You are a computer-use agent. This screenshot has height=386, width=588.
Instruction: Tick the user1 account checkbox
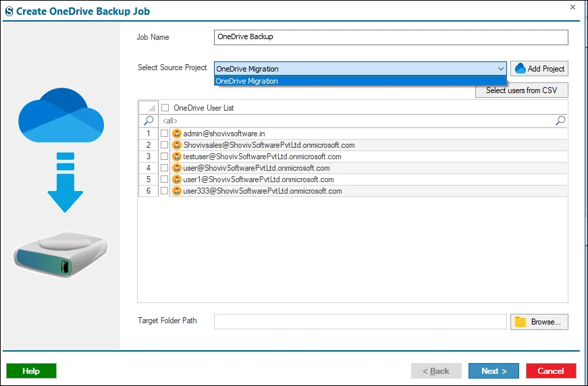[x=164, y=180]
